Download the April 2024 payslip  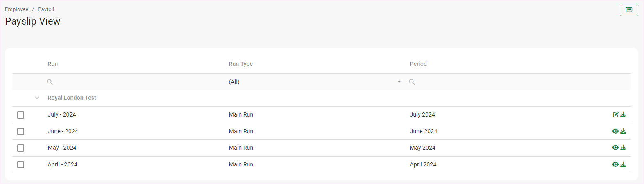(623, 164)
